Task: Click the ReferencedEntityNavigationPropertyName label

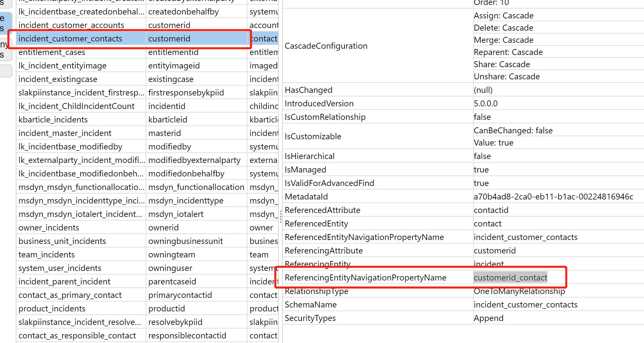Action: pyautogui.click(x=364, y=237)
